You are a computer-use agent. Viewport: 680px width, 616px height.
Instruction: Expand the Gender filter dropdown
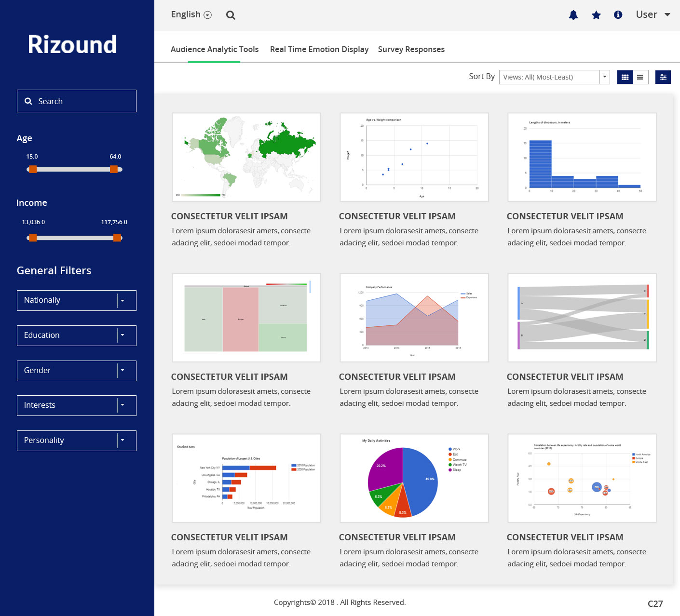click(77, 371)
